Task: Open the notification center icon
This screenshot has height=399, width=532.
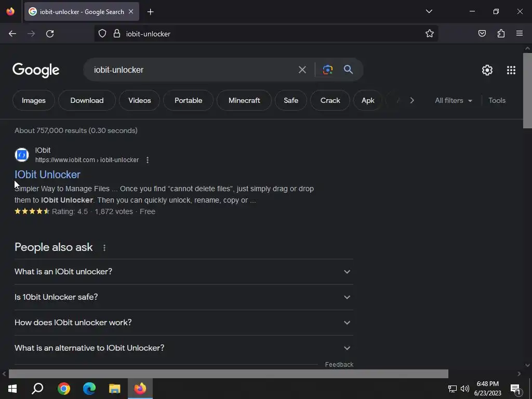Action: point(516,390)
